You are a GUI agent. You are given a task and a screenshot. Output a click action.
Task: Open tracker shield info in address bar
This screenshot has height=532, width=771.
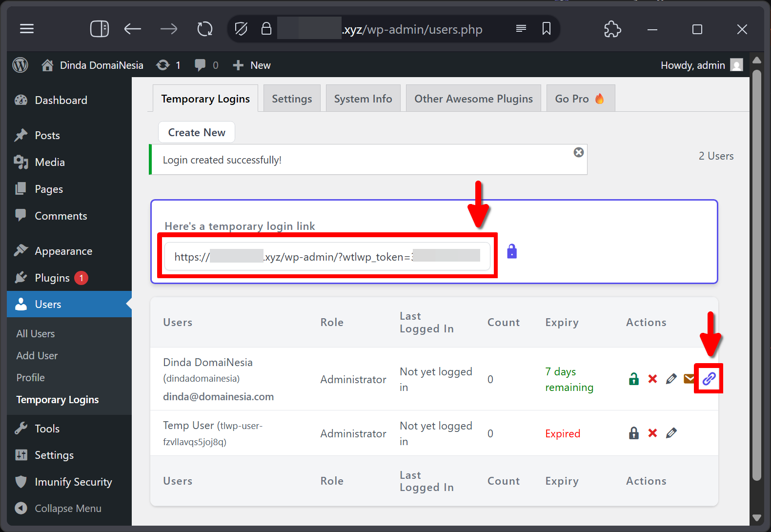(x=241, y=29)
